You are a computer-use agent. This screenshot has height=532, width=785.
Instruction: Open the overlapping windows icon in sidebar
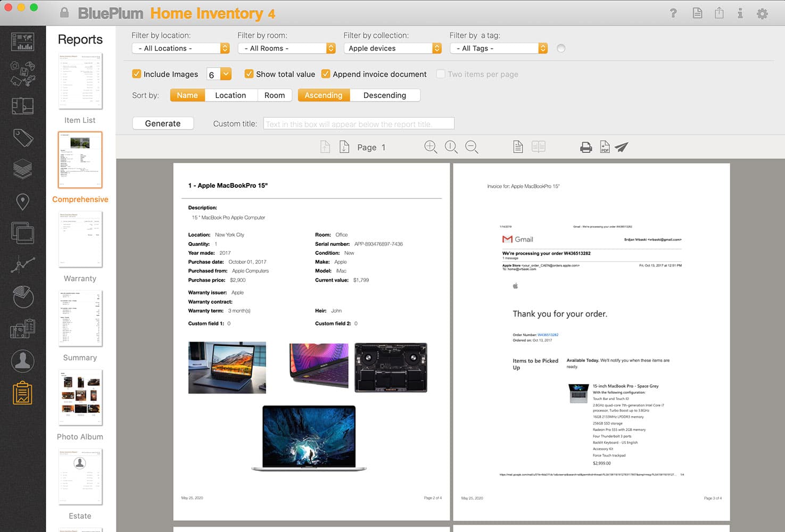(x=22, y=233)
